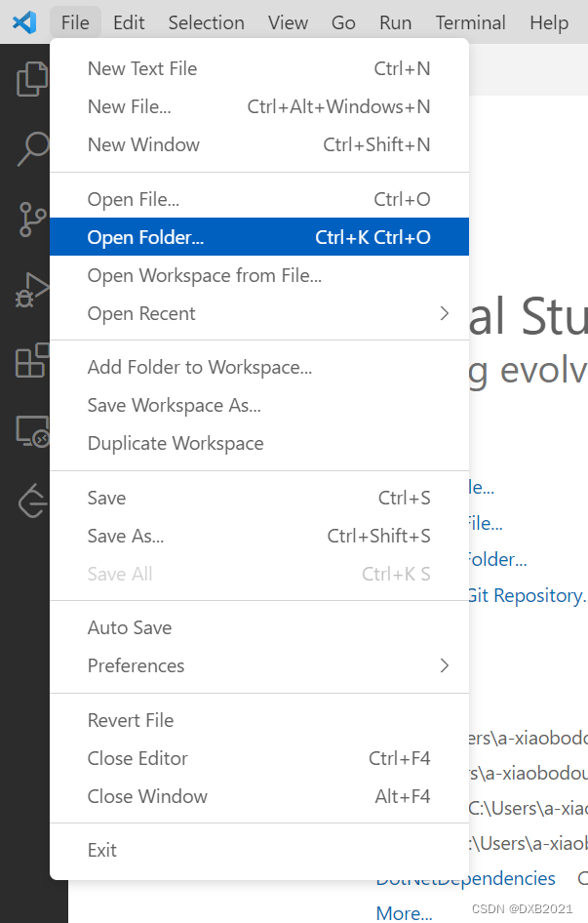Choose New Text File from menu
Viewport: 588px width, 923px height.
pos(142,68)
